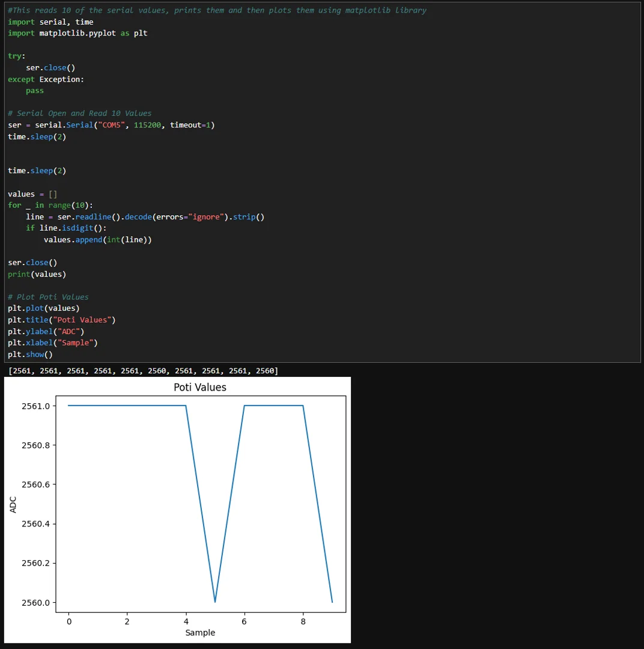Click the x-axis tick label 6
644x649 pixels.
click(x=244, y=622)
